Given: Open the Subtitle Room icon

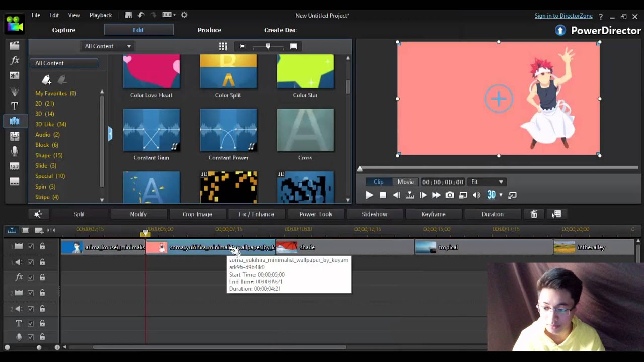Looking at the screenshot, I should tap(15, 182).
